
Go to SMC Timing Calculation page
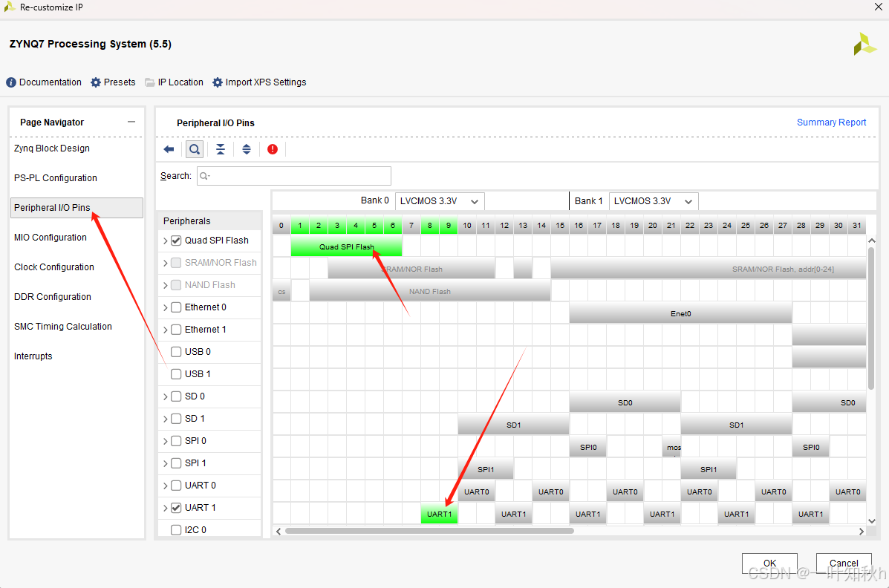pyautogui.click(x=63, y=327)
